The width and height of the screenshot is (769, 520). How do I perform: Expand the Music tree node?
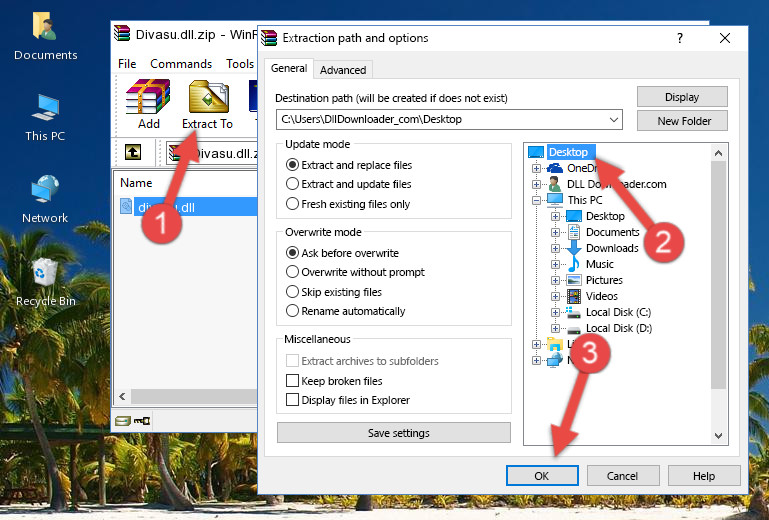pyautogui.click(x=555, y=264)
